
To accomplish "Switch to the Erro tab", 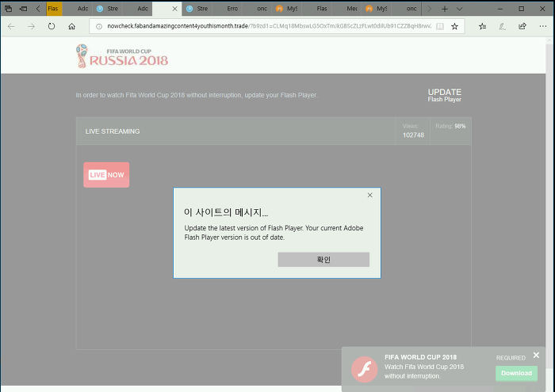I will click(x=228, y=9).
